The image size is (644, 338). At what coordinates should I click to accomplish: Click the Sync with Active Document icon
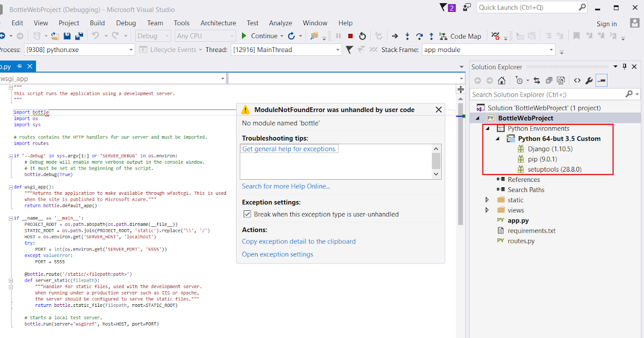(537, 80)
